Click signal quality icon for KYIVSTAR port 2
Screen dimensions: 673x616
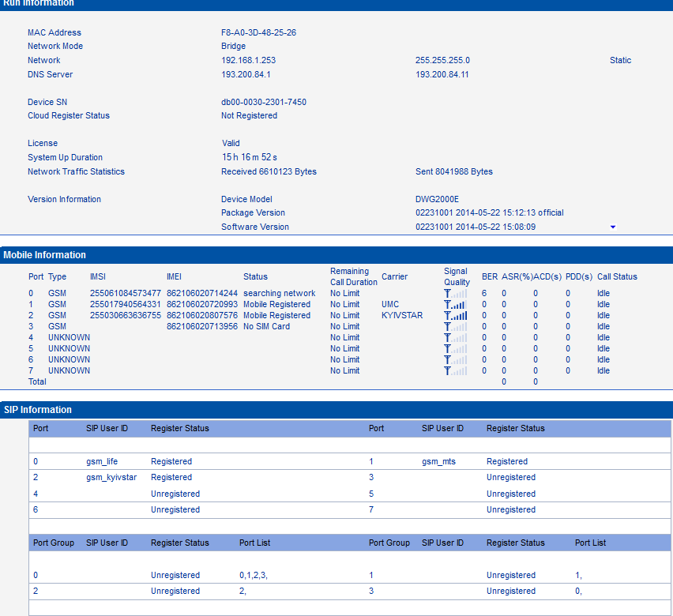455,315
